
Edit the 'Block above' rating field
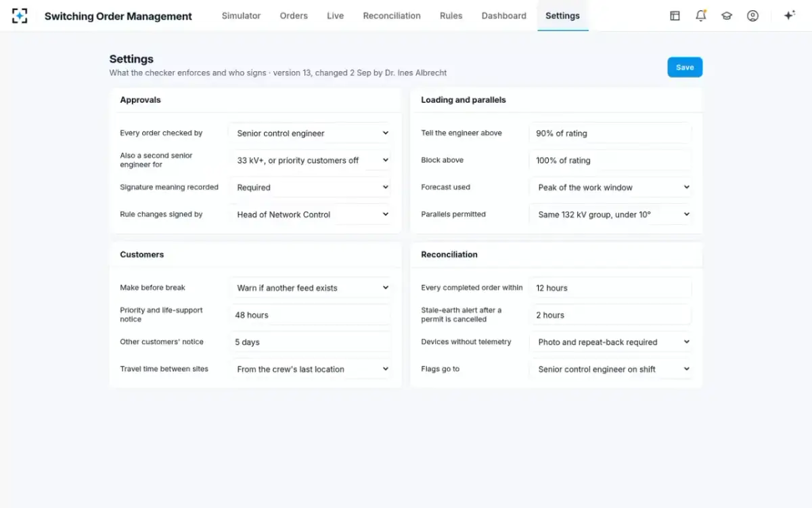pyautogui.click(x=611, y=161)
